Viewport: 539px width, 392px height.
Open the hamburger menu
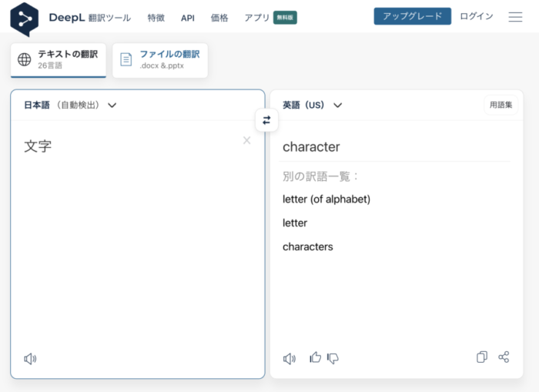click(x=515, y=17)
